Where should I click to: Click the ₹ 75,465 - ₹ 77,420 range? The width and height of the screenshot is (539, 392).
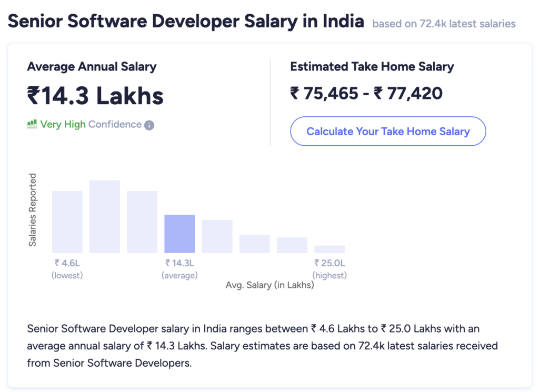[x=366, y=94]
